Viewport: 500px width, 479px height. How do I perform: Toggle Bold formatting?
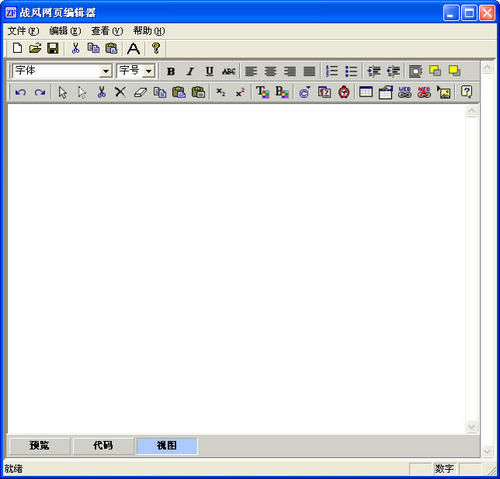(171, 71)
